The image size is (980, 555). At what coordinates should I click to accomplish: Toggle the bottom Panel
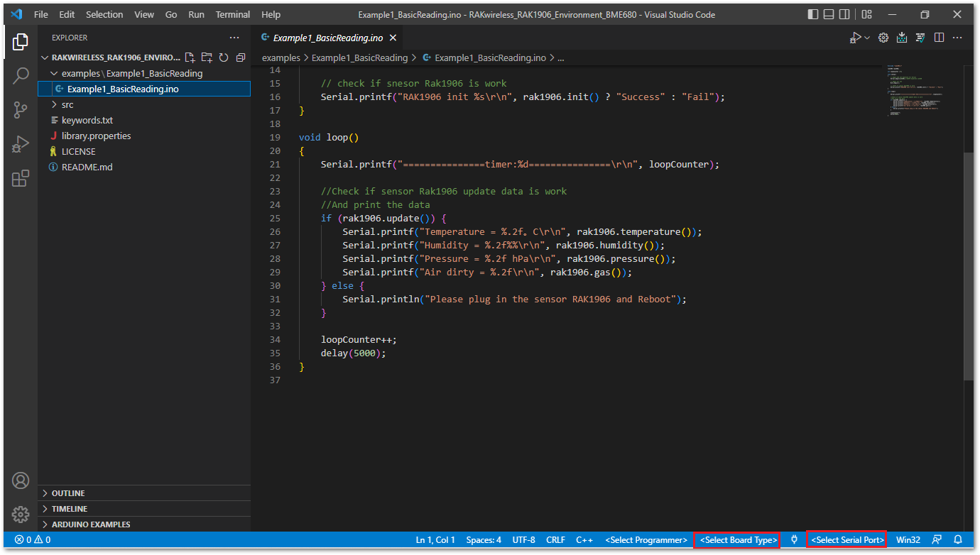pos(829,14)
